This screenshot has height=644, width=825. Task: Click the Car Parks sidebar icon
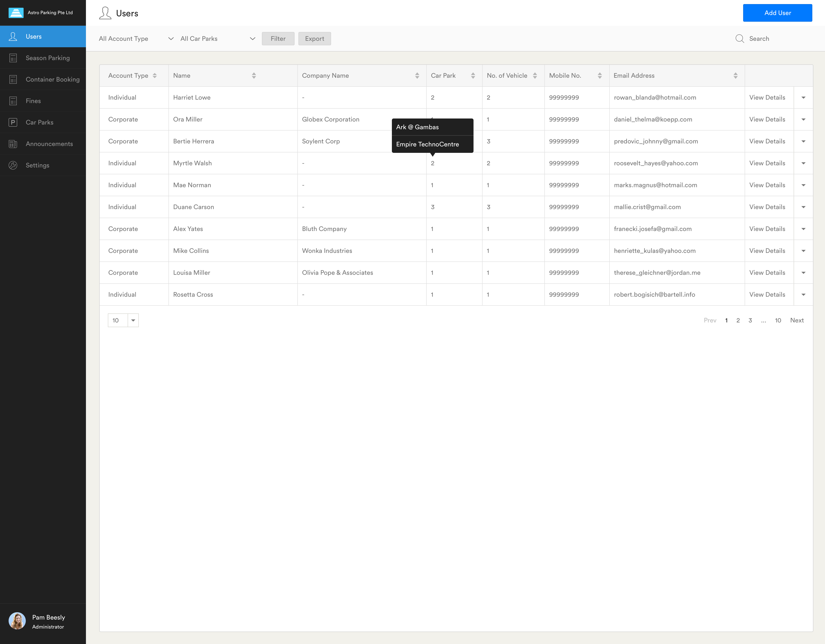pos(13,122)
